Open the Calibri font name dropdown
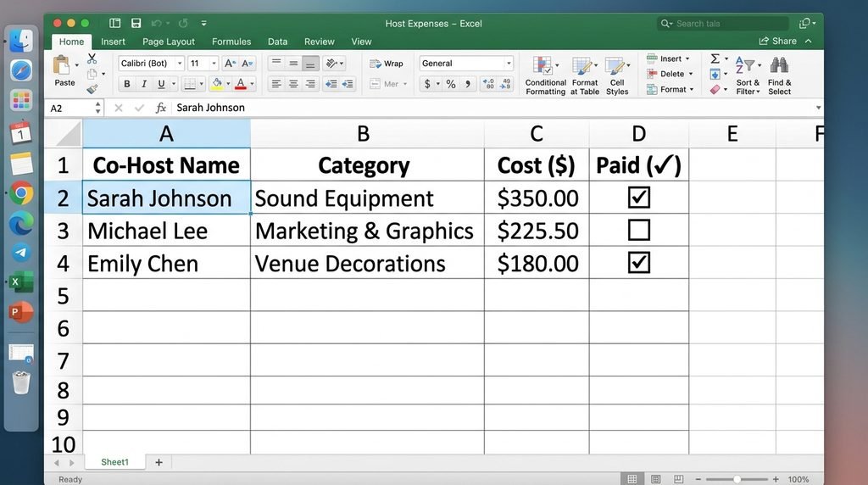868x485 pixels. pos(180,64)
